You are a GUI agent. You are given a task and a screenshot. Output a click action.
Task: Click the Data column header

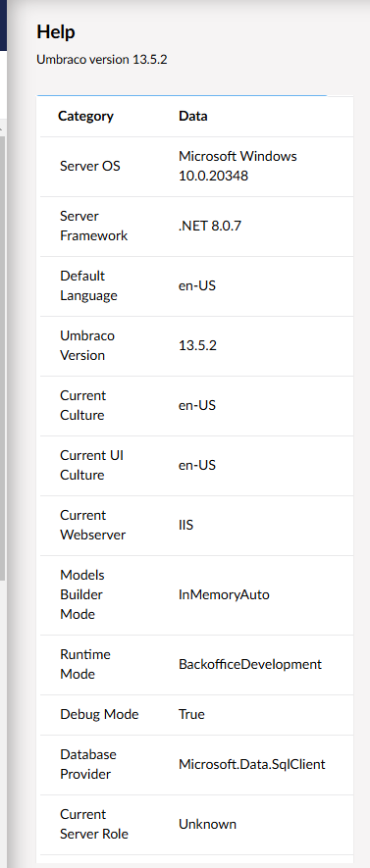[192, 117]
